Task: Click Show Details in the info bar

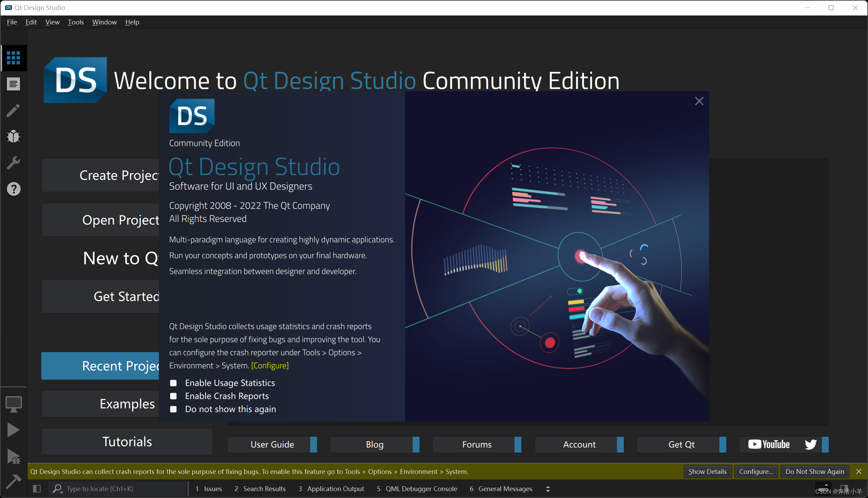Action: point(707,471)
